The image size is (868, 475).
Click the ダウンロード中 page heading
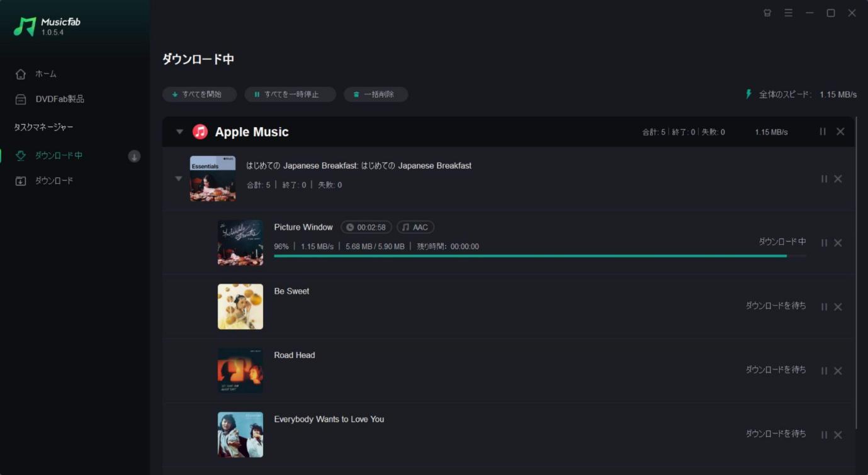coord(198,59)
